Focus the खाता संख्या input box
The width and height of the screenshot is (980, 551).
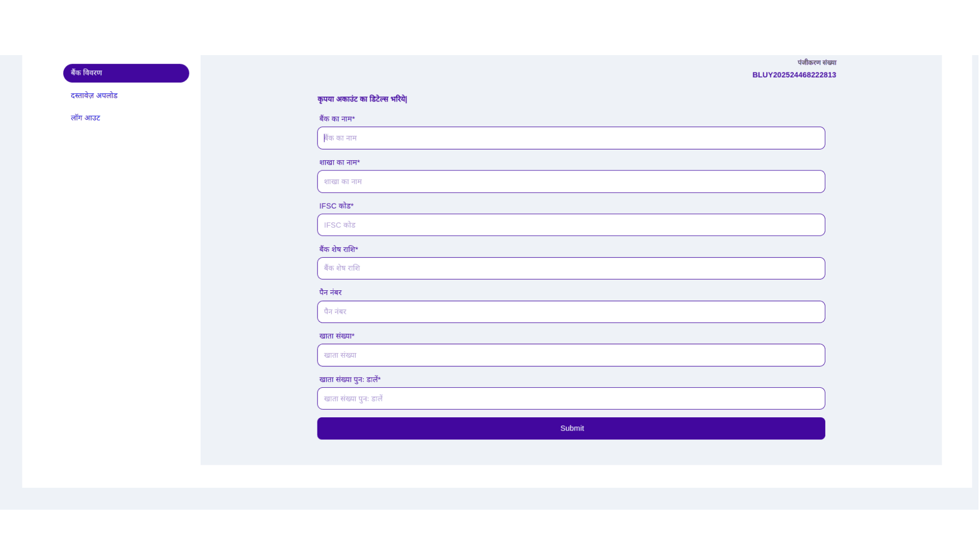point(571,355)
